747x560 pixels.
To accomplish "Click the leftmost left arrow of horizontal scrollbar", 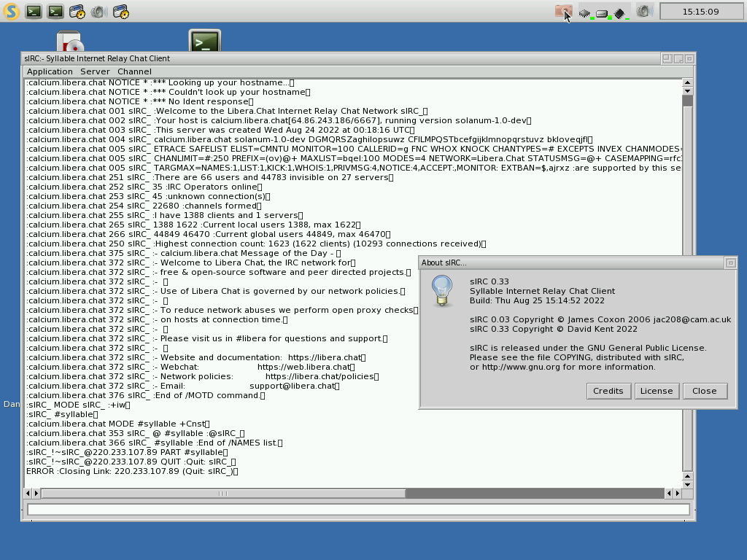I will (28, 494).
